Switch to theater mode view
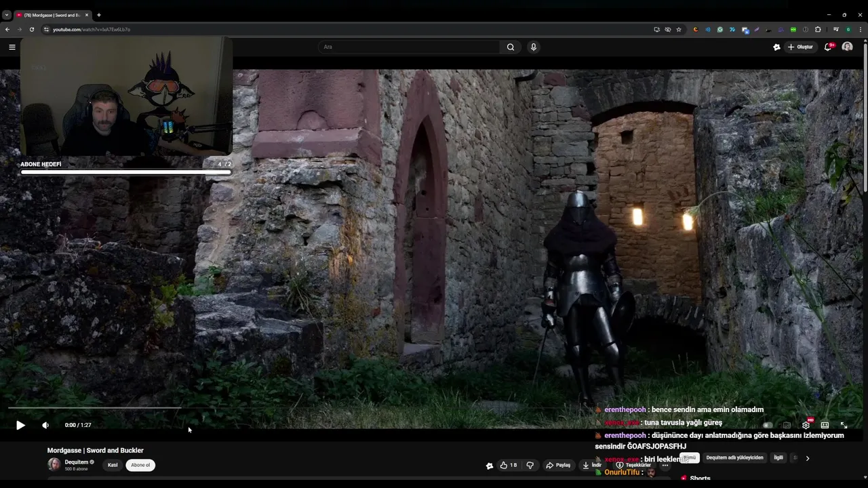Screen dimensions: 868x488 pos(825,425)
